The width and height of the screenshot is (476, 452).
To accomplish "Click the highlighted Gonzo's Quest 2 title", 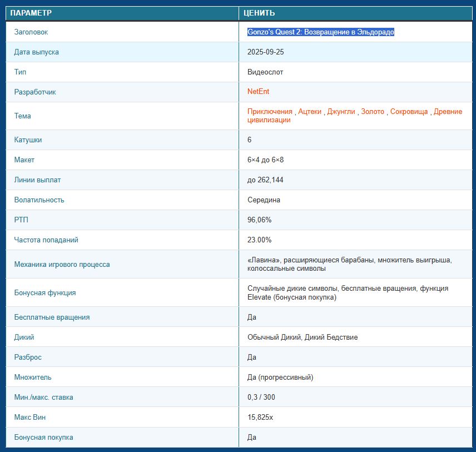I will pyautogui.click(x=320, y=32).
